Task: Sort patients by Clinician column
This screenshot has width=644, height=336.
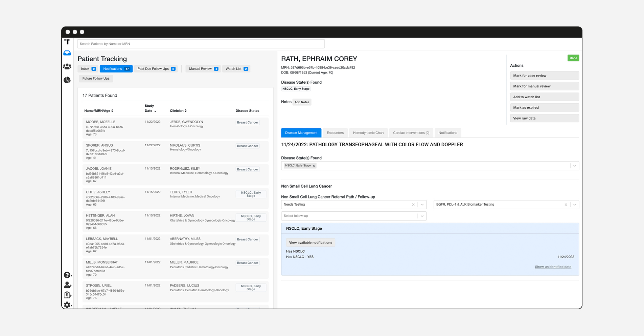Action: tap(178, 111)
